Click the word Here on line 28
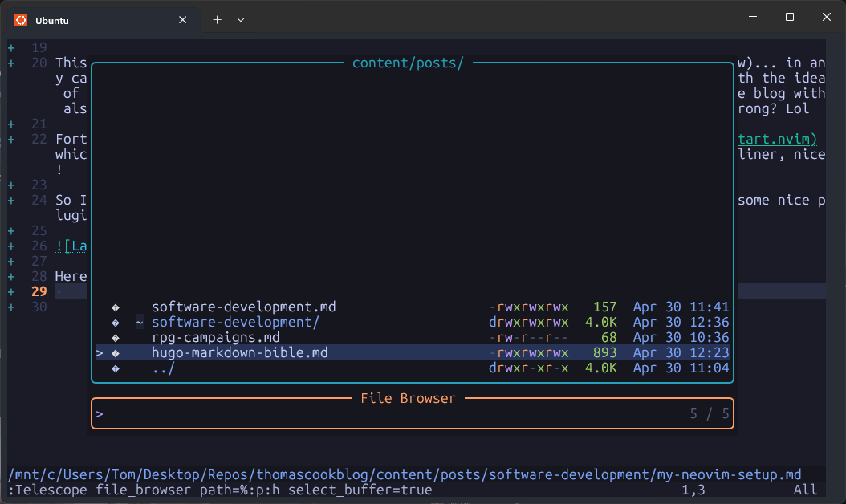 coord(71,276)
